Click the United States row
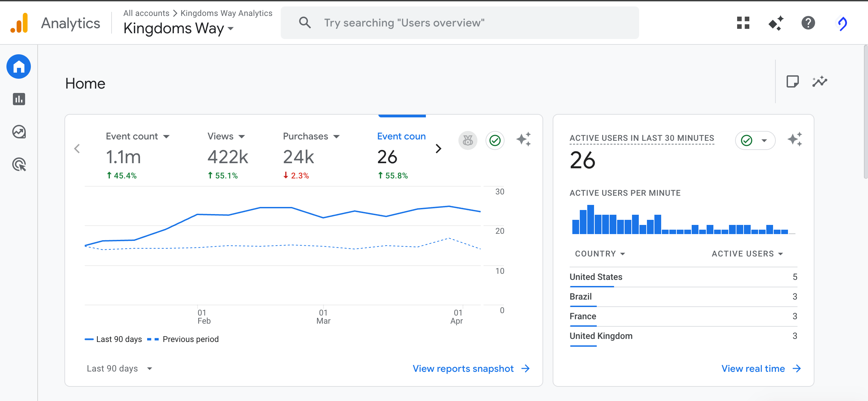Image resolution: width=868 pixels, height=401 pixels. 684,277
